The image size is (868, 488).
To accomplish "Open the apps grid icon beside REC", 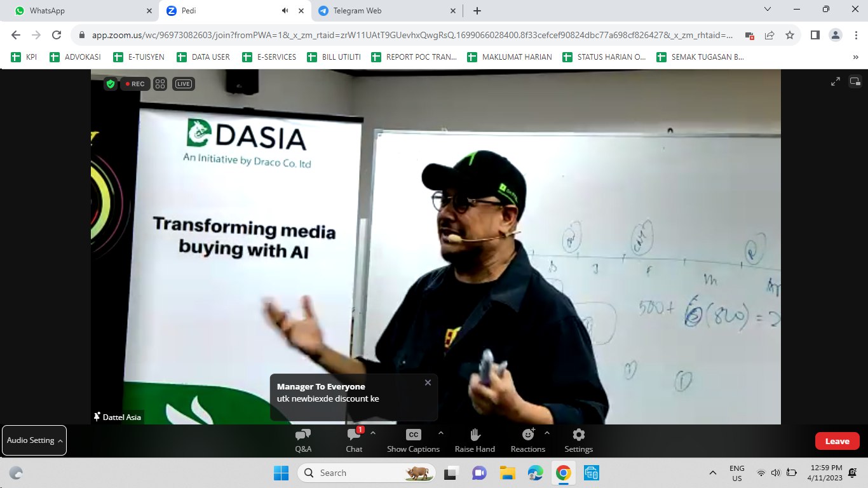I will [160, 84].
